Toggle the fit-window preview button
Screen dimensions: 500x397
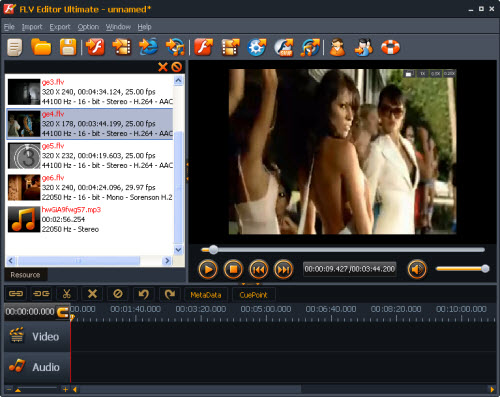(x=409, y=74)
